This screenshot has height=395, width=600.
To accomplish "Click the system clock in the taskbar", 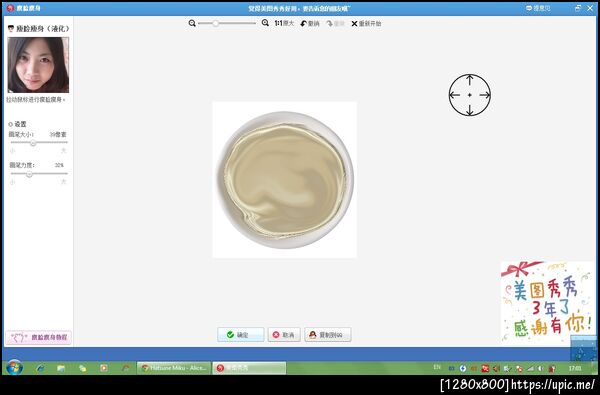I will click(x=575, y=368).
